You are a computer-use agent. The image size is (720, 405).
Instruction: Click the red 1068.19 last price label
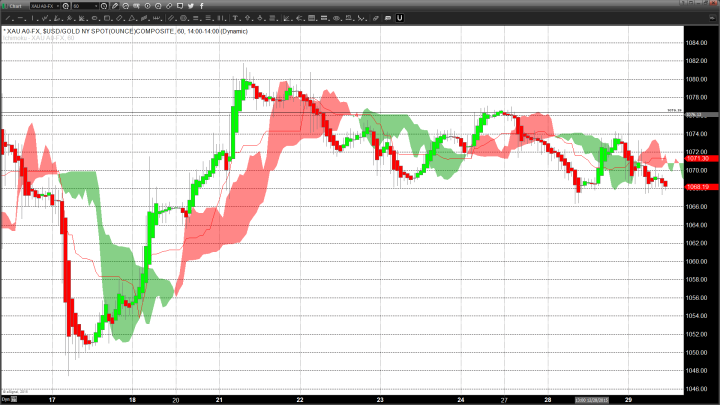pyautogui.click(x=697, y=187)
